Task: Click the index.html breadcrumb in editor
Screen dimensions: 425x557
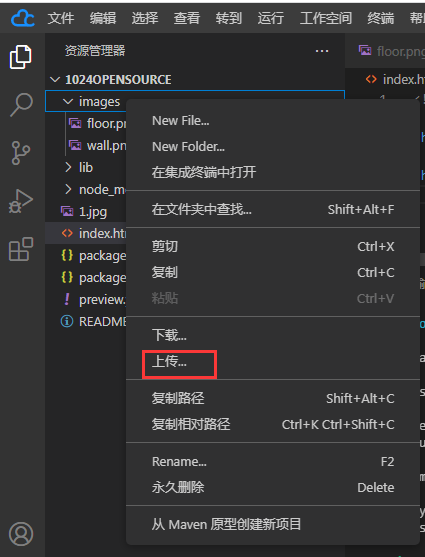Action: pyautogui.click(x=396, y=80)
